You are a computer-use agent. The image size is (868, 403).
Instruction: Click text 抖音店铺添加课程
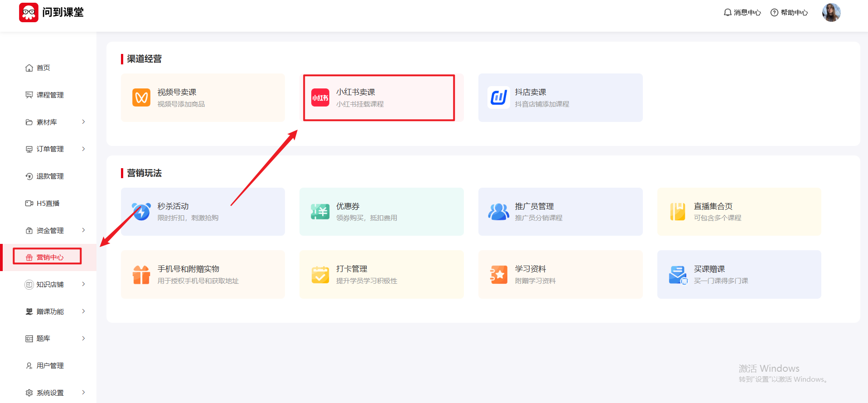pyautogui.click(x=542, y=104)
